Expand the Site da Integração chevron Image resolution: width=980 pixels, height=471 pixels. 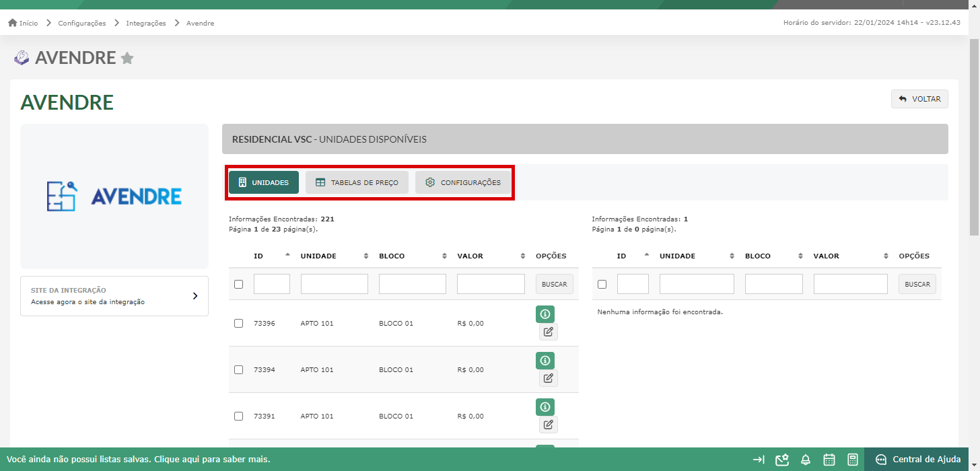tap(195, 295)
